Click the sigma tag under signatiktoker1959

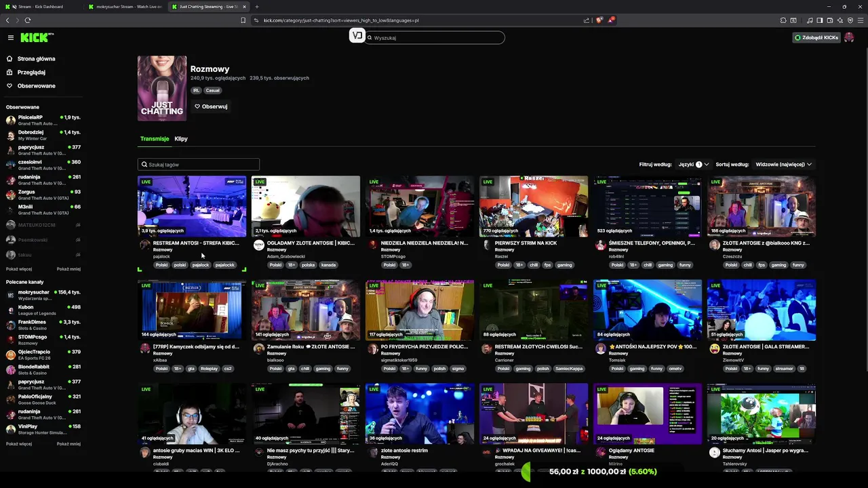click(x=458, y=369)
